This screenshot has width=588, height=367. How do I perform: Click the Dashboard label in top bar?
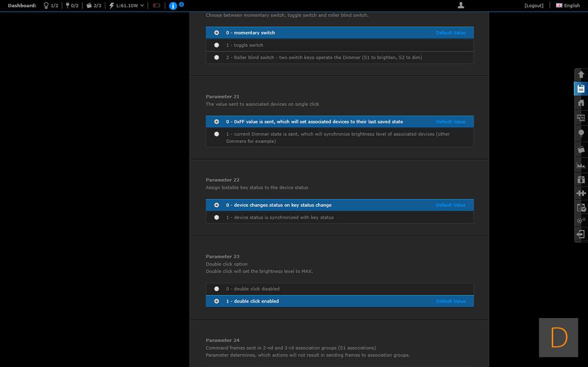22,5
